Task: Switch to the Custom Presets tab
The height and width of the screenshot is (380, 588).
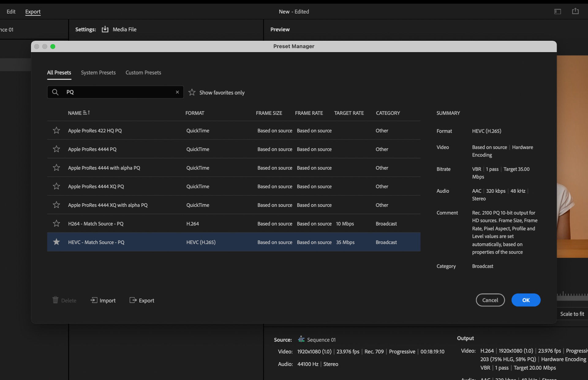Action: pos(143,73)
